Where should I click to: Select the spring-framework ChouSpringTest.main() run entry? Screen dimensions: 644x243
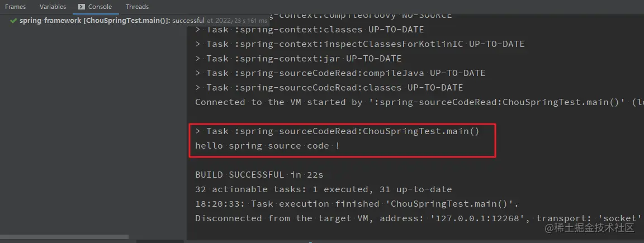(x=95, y=21)
